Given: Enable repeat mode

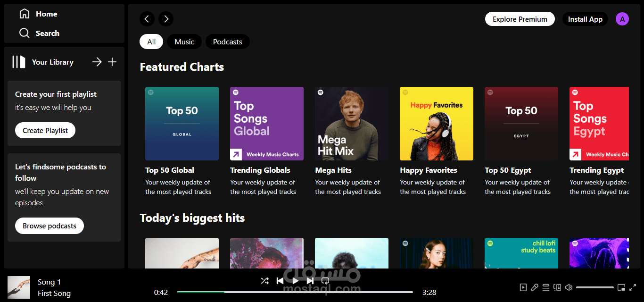Looking at the screenshot, I should [325, 280].
